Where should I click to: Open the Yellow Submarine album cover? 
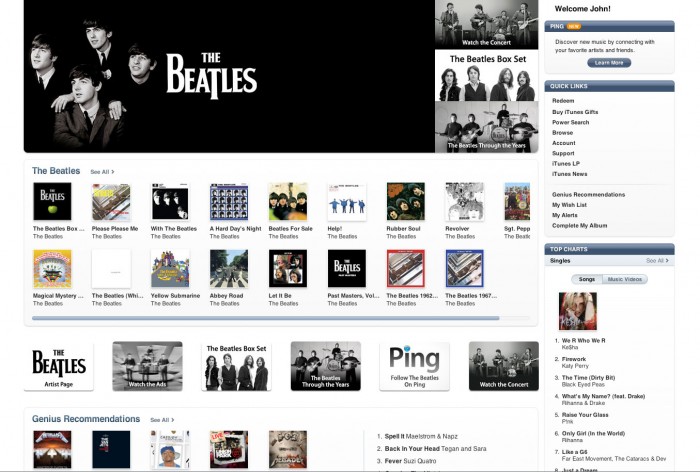[x=170, y=268]
